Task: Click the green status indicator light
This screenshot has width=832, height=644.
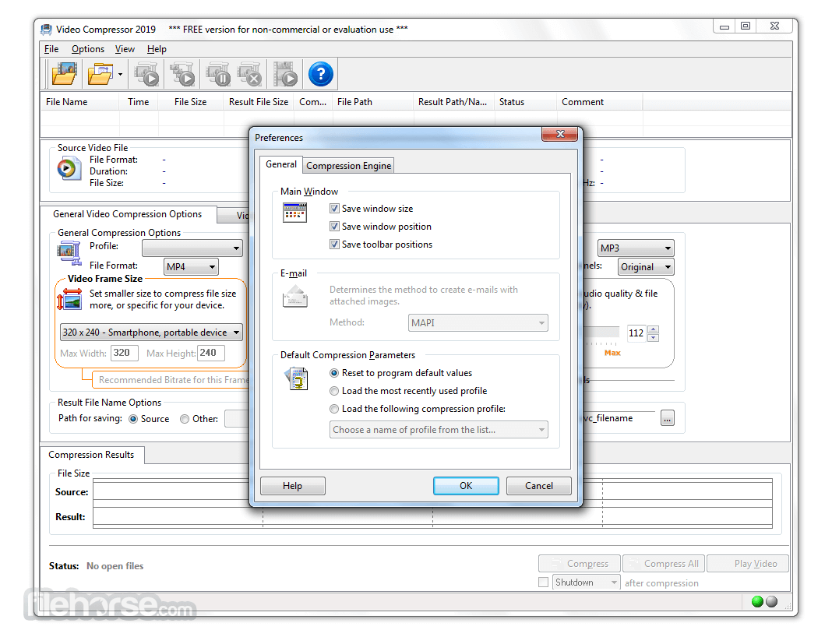Action: tap(758, 601)
